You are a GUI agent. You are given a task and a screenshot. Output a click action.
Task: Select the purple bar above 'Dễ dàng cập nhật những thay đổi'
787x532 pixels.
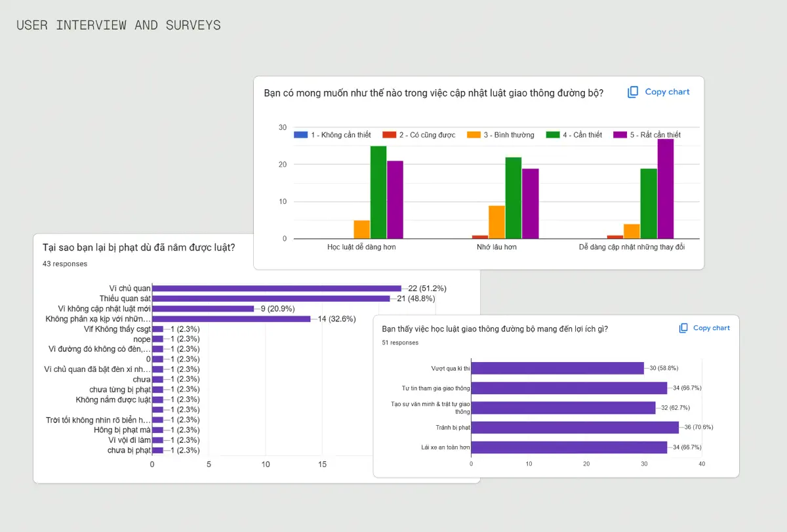(665, 189)
